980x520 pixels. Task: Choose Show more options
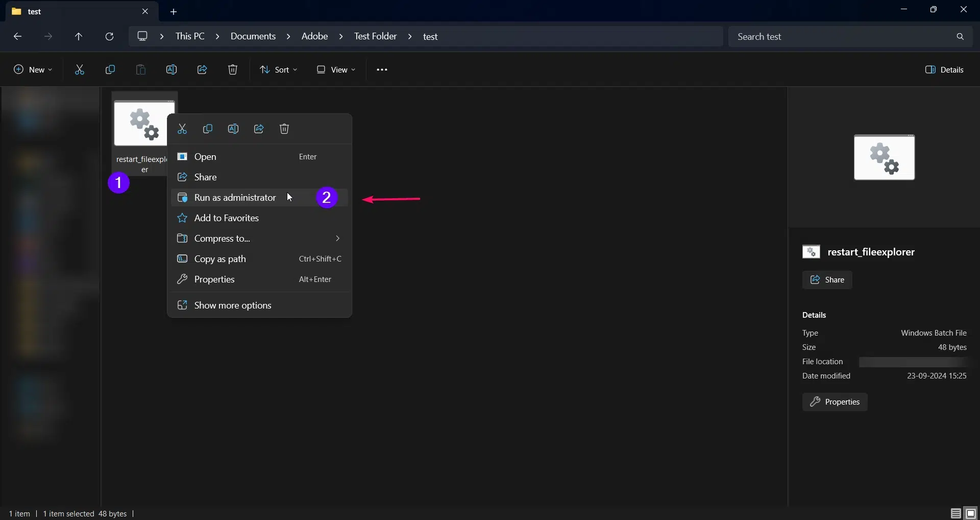pos(259,305)
